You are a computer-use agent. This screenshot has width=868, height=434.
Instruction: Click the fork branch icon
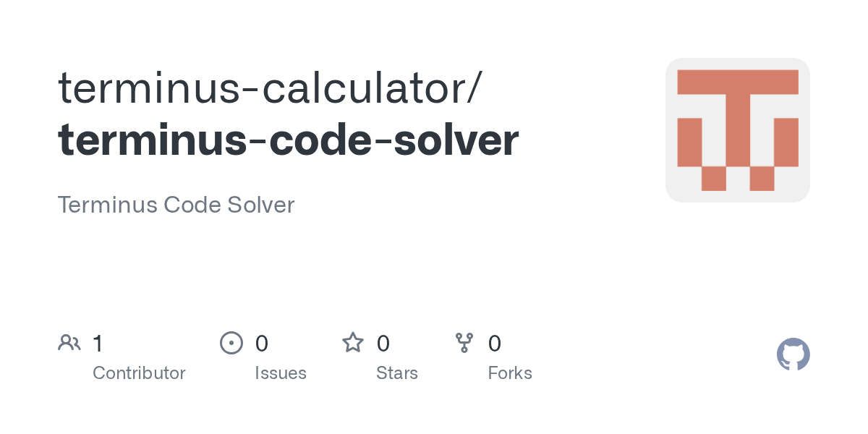(x=464, y=343)
